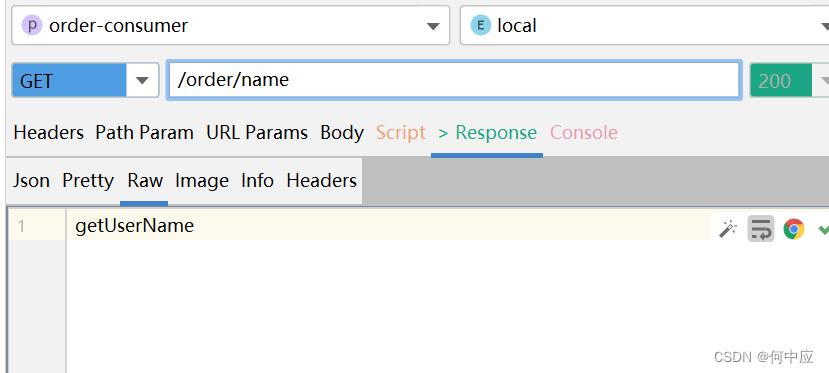Screen dimensions: 829x373
Task: Open the Image response view
Action: coord(202,181)
